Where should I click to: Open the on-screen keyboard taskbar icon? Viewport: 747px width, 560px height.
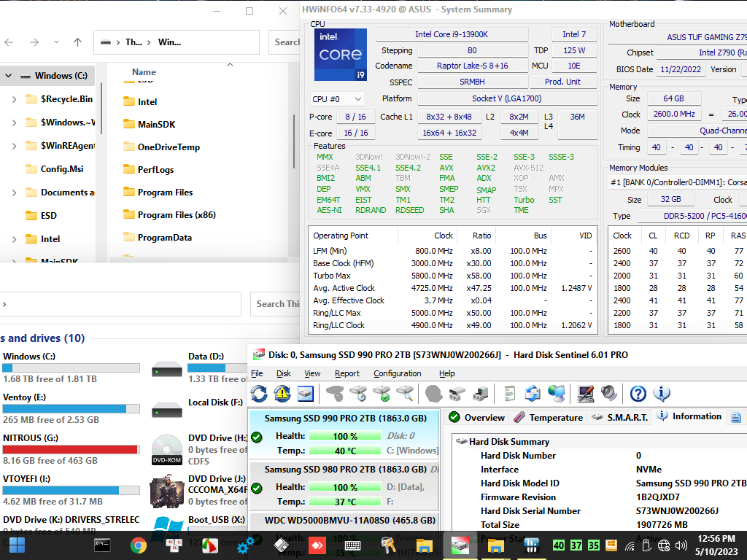(x=352, y=545)
